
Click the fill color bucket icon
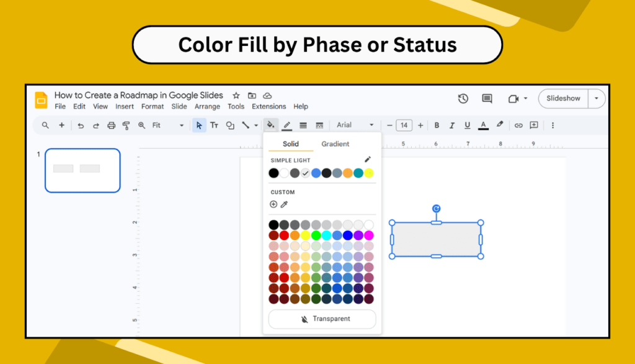pos(270,125)
